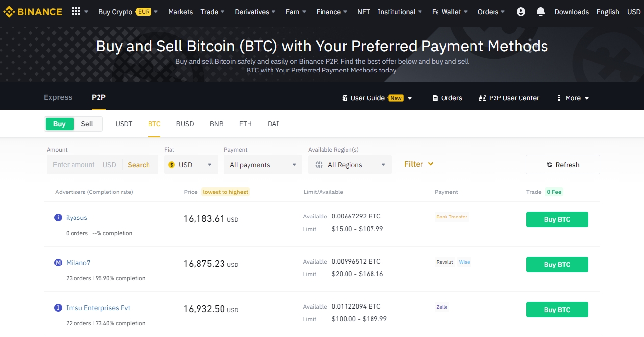The height and width of the screenshot is (337, 644).
Task: Open the Markets menu
Action: tap(180, 11)
